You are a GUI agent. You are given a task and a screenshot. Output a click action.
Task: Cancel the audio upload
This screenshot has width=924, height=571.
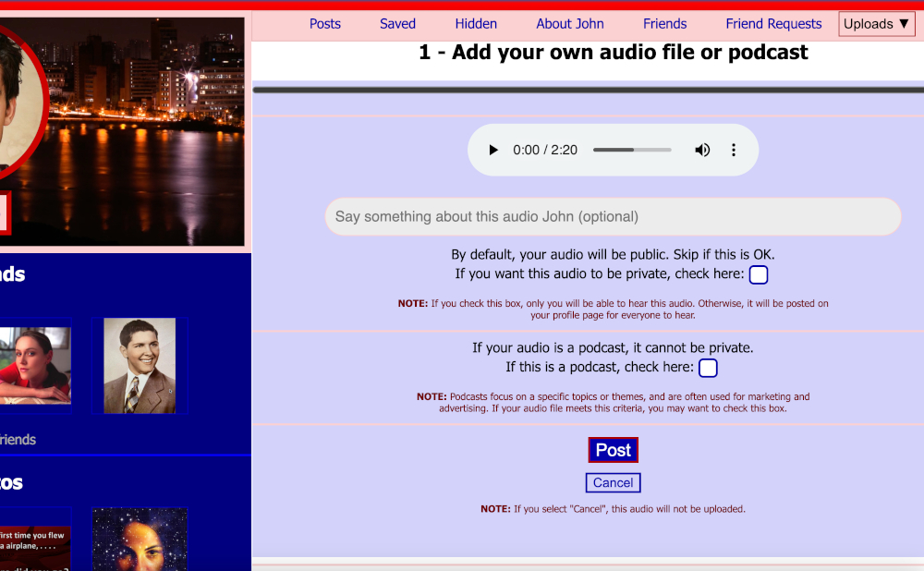point(613,482)
